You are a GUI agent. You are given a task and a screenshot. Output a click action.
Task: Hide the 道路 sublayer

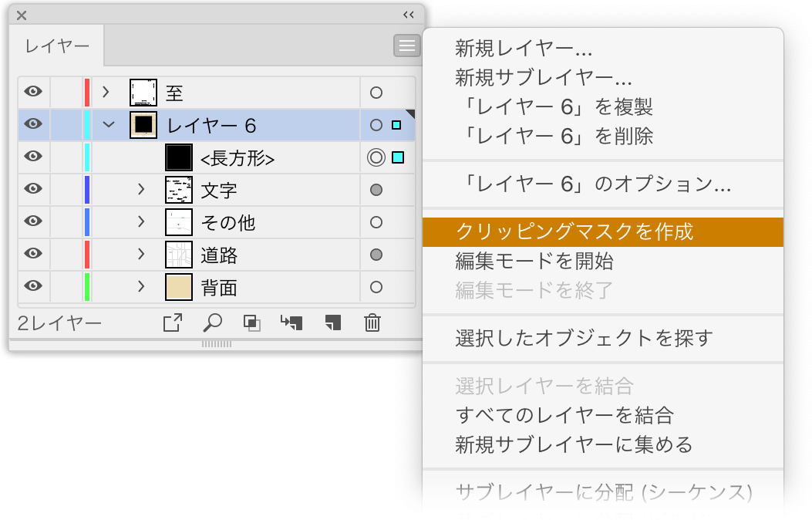[x=33, y=254]
